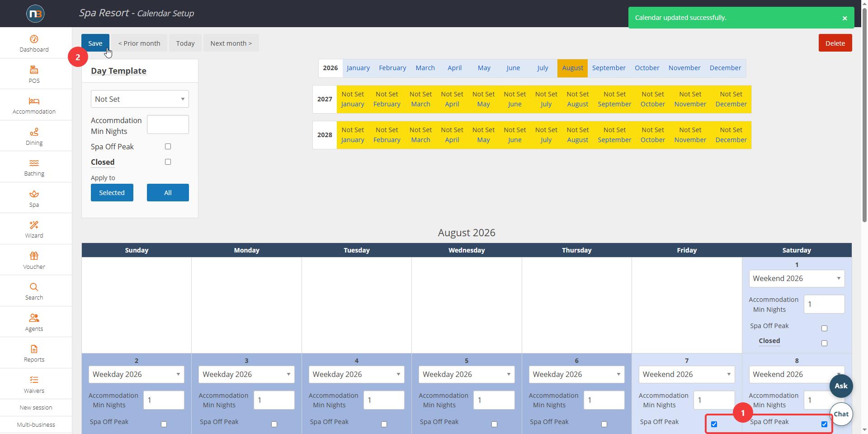
Task: Apply template to All days
Action: 168,192
